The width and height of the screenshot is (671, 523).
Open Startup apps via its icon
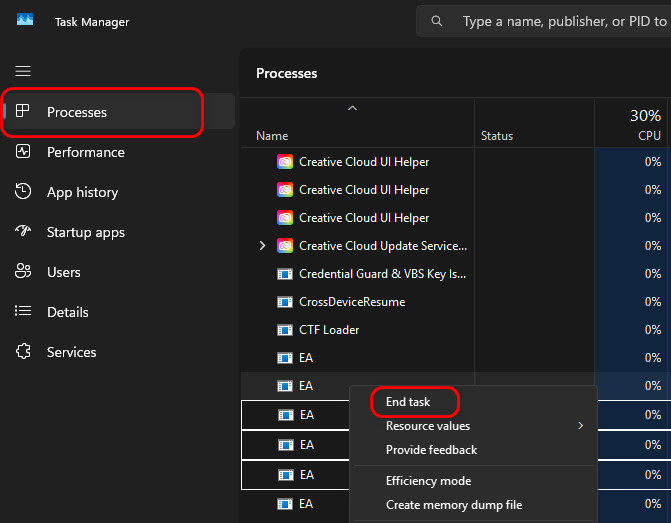(24, 232)
